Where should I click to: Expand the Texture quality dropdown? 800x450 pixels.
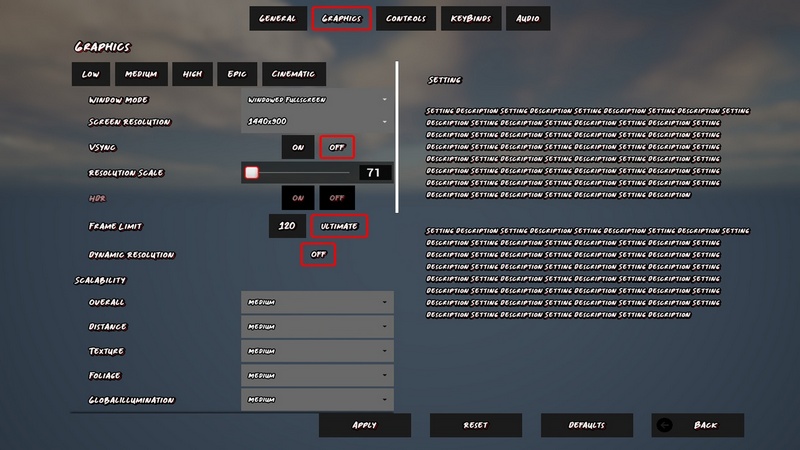(317, 351)
